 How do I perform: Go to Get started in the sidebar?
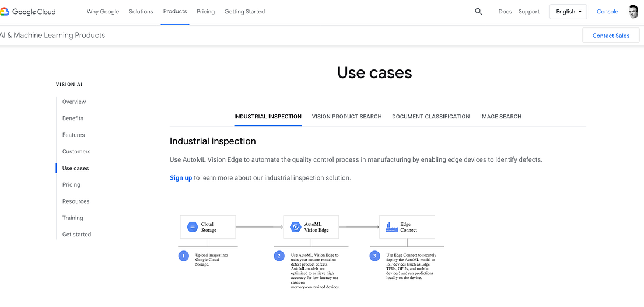tap(77, 235)
